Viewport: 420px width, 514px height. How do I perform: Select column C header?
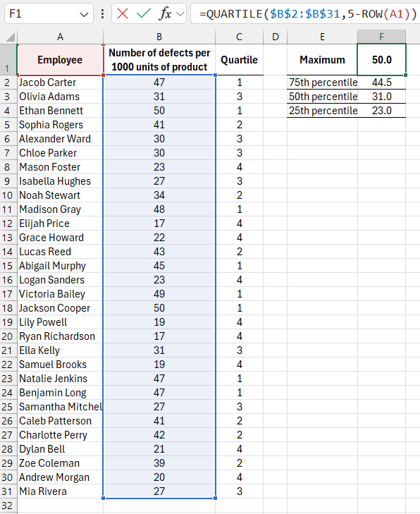tap(239, 37)
